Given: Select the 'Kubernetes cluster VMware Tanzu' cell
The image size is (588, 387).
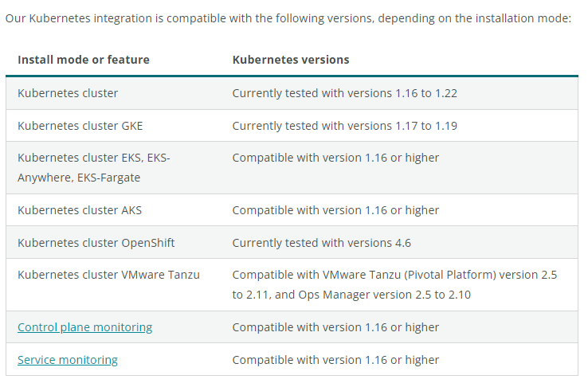Looking at the screenshot, I should coord(108,275).
